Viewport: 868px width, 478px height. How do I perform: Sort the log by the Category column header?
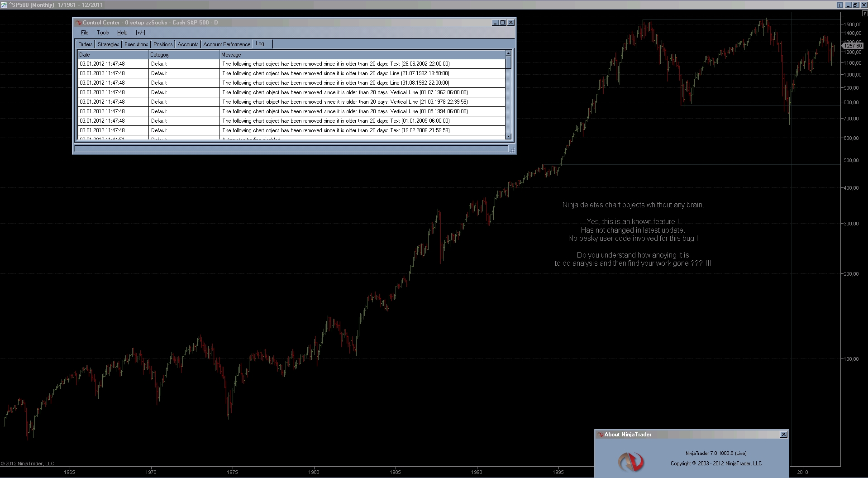[184, 55]
